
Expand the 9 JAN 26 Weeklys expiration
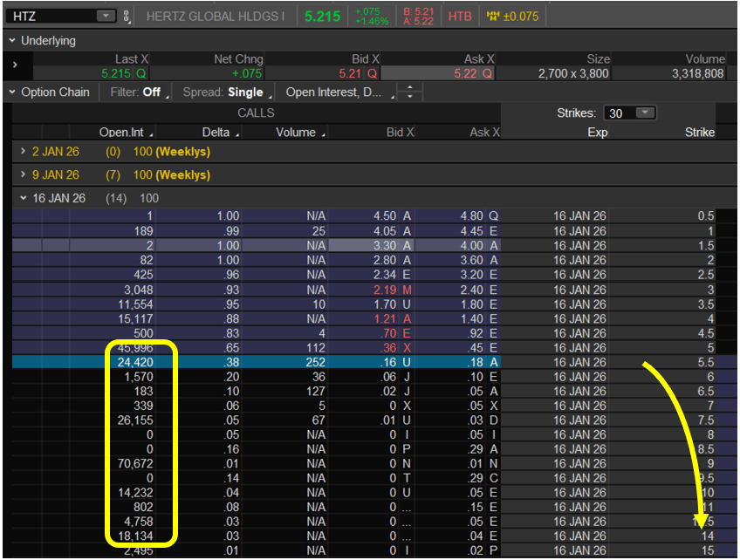click(23, 174)
